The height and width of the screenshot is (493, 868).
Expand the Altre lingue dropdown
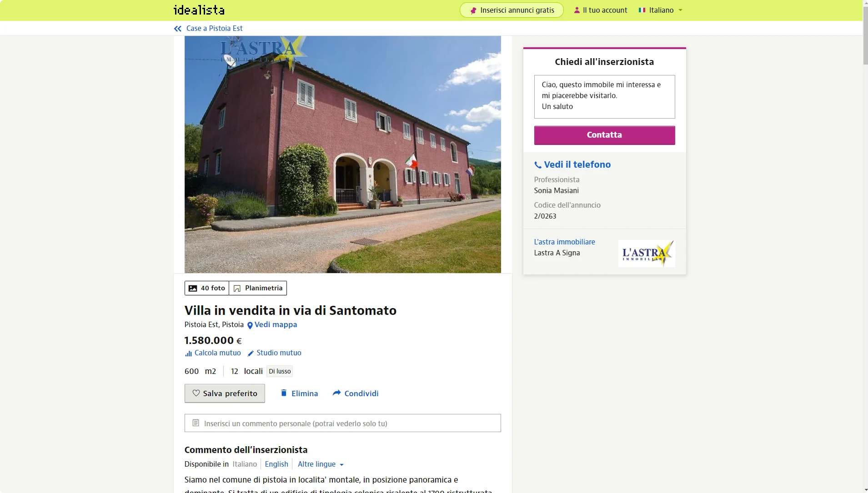click(x=321, y=464)
